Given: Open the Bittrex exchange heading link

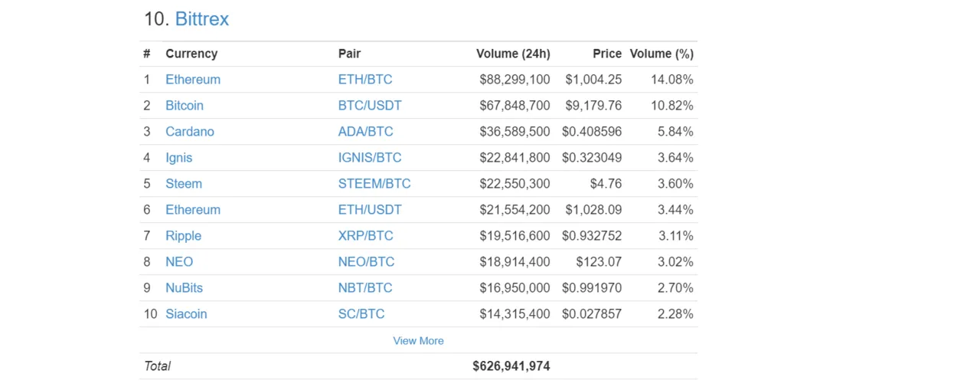Looking at the screenshot, I should [x=202, y=19].
